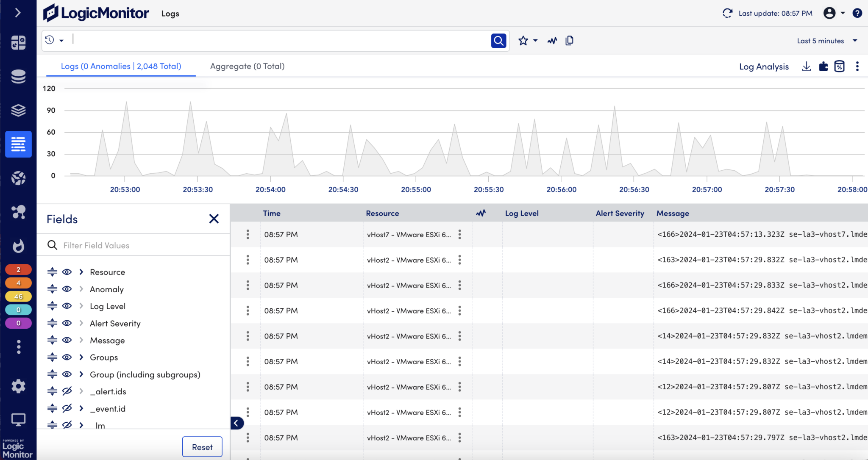Select the Logs anomalies tab
868x460 pixels.
[x=121, y=66]
